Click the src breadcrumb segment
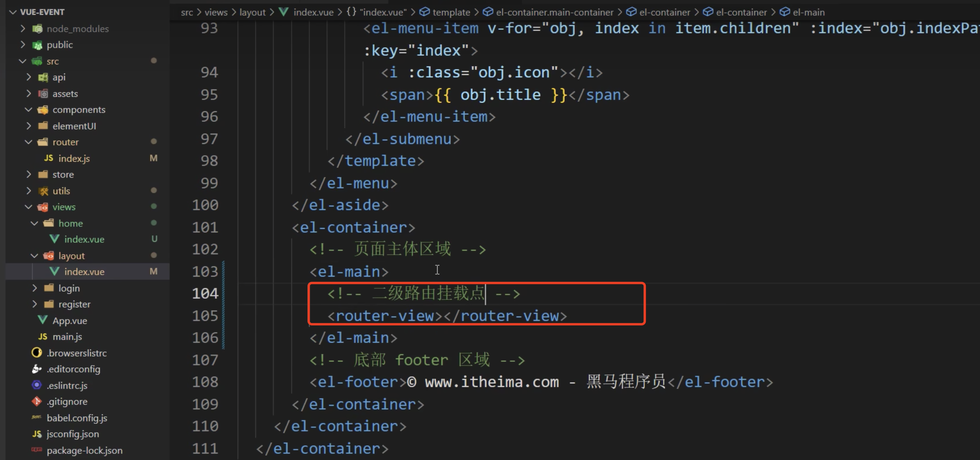This screenshot has height=460, width=980. tap(187, 12)
